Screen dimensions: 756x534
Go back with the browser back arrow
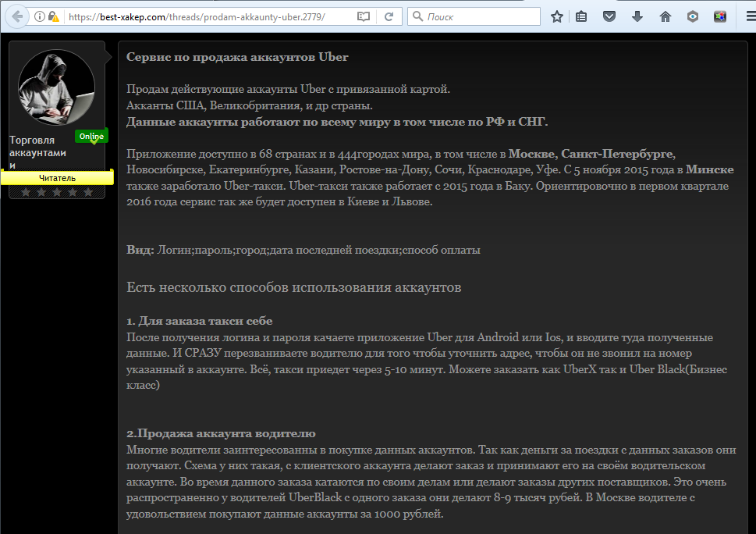[17, 17]
